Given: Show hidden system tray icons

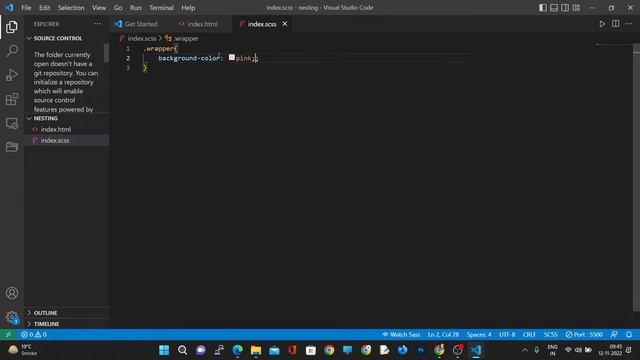Looking at the screenshot, I should click(x=525, y=350).
